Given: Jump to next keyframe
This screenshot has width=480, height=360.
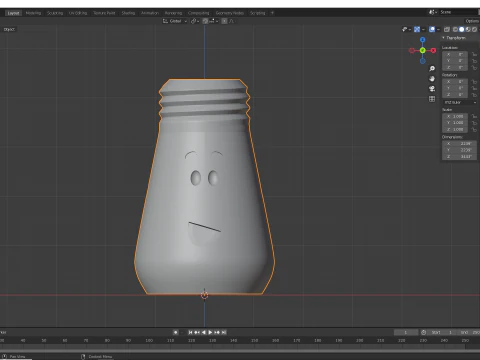Looking at the screenshot, I should point(217,332).
